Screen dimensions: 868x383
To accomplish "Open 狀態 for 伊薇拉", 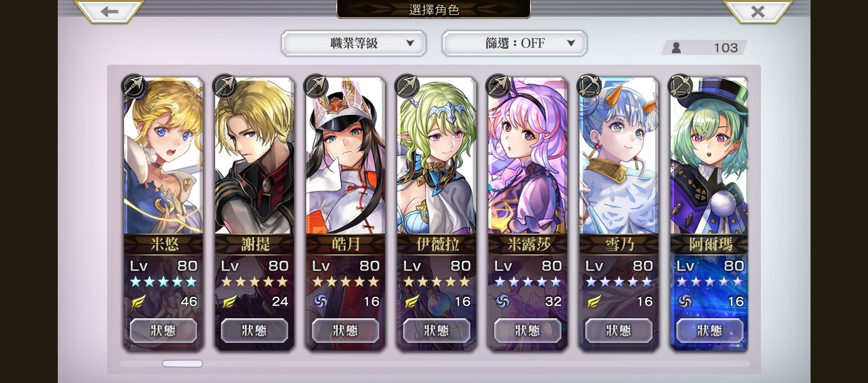I will coord(436,331).
